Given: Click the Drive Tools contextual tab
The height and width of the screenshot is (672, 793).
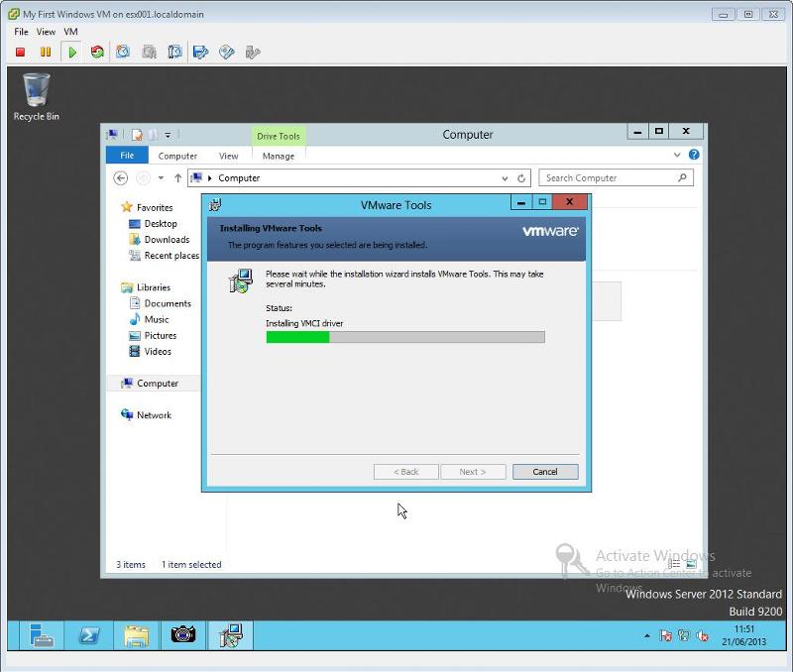Looking at the screenshot, I should pos(279,136).
